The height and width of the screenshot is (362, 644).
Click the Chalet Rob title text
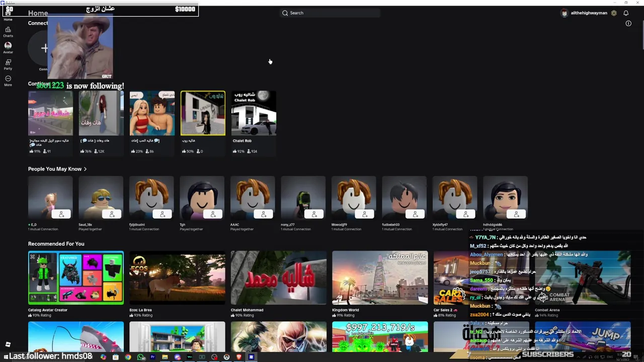(x=242, y=141)
